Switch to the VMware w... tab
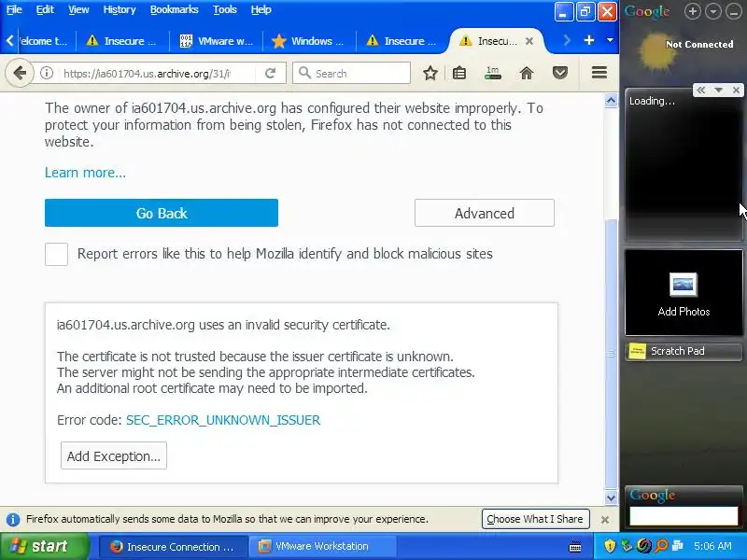The height and width of the screenshot is (560, 747). point(217,41)
